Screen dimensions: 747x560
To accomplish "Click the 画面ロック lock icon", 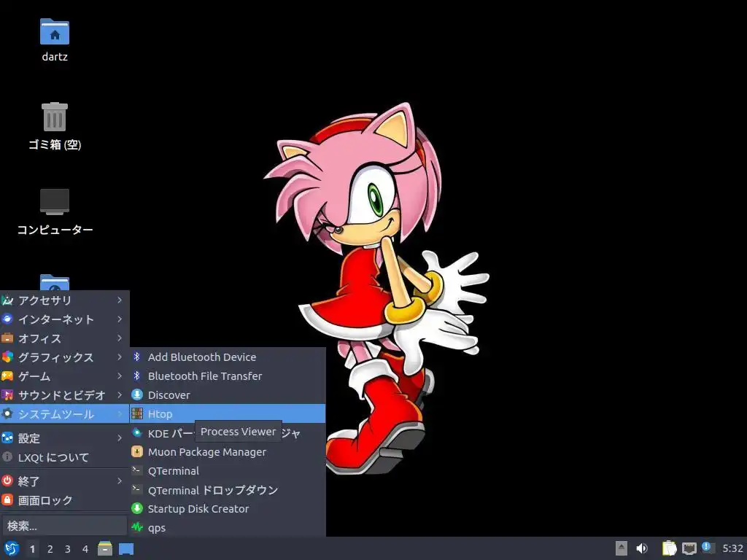I will [x=7, y=500].
